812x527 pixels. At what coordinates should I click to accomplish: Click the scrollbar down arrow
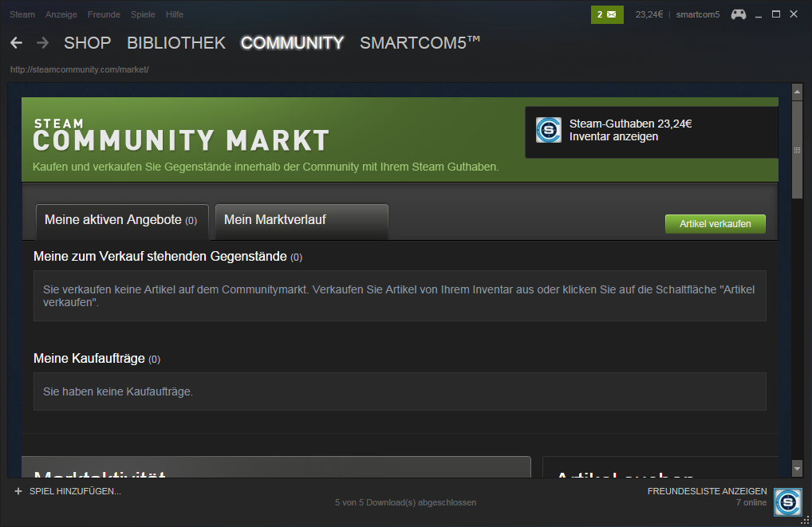coord(797,469)
